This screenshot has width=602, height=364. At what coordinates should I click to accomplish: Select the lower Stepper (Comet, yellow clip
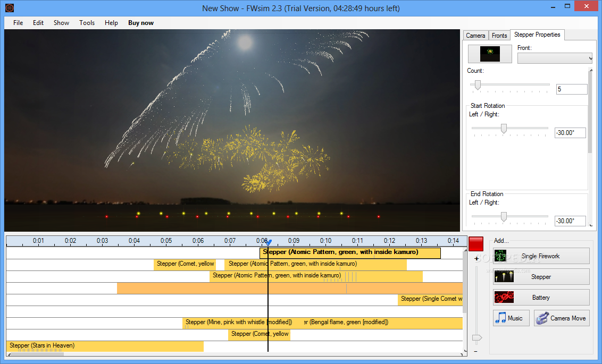pos(259,334)
